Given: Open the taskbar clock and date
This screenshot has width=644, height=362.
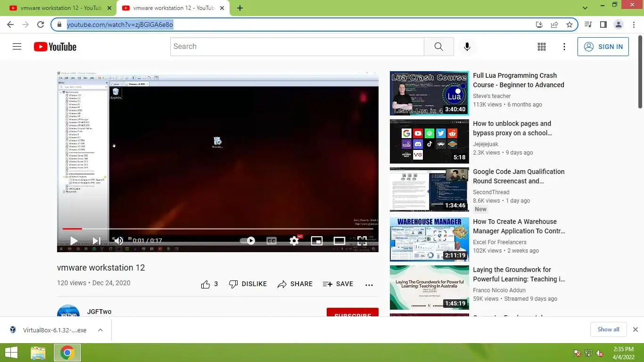Looking at the screenshot, I should (623, 353).
